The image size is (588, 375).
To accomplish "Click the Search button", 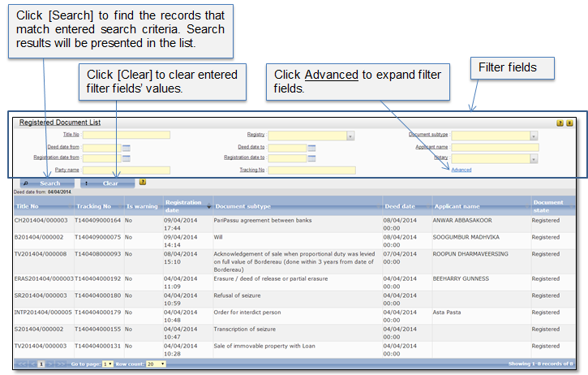I will tap(45, 183).
